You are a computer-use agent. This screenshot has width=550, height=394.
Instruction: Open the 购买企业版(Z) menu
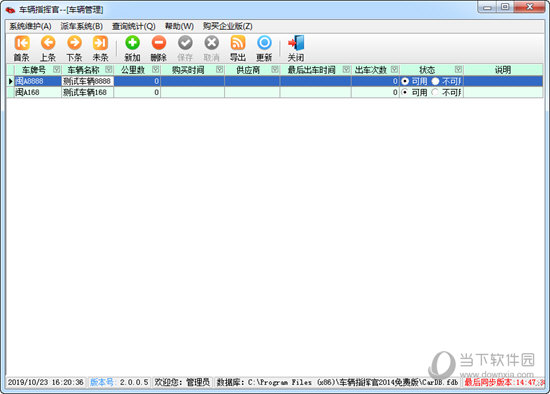tap(228, 26)
